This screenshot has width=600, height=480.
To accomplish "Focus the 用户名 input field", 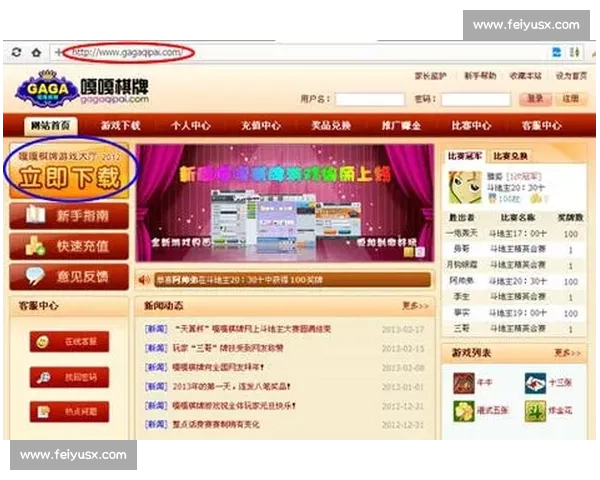I will coord(370,99).
